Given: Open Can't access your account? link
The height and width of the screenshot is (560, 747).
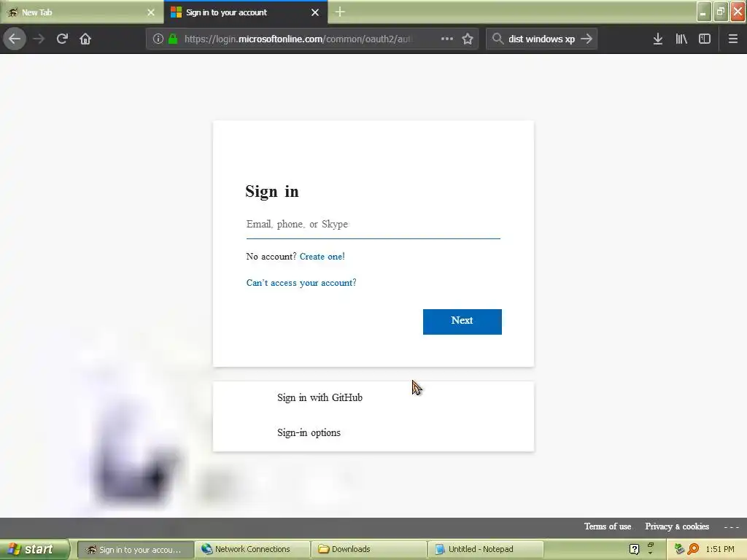Looking at the screenshot, I should (301, 283).
